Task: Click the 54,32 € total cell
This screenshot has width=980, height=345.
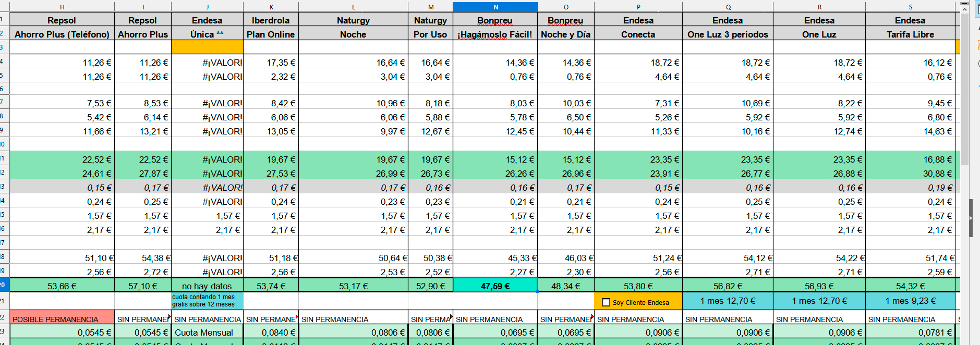Action: tap(911, 286)
